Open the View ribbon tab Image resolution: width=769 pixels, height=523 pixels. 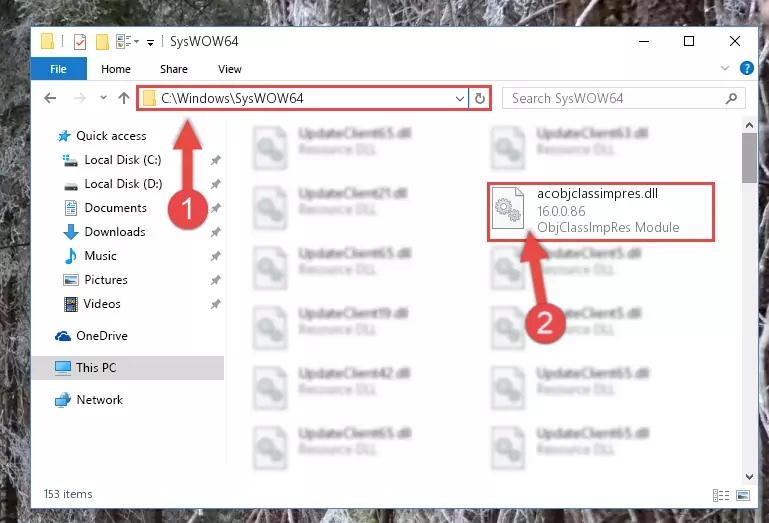click(x=230, y=69)
